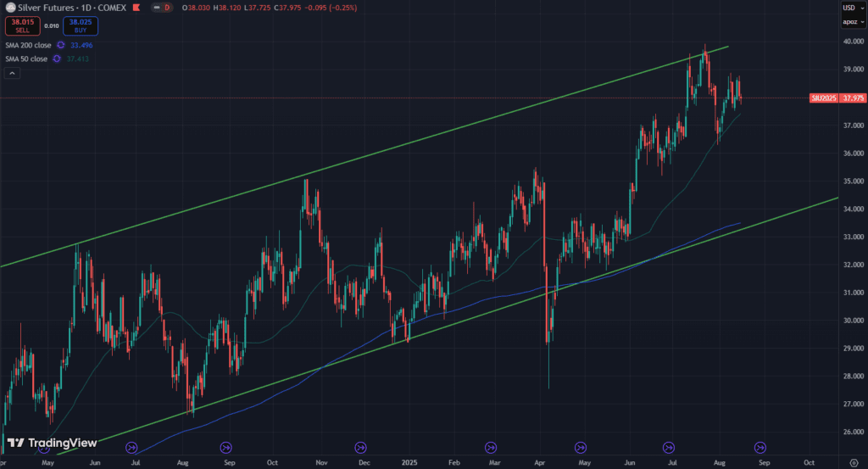The image size is (868, 469).
Task: Click the SIU2025 price label tag
Action: [x=823, y=98]
